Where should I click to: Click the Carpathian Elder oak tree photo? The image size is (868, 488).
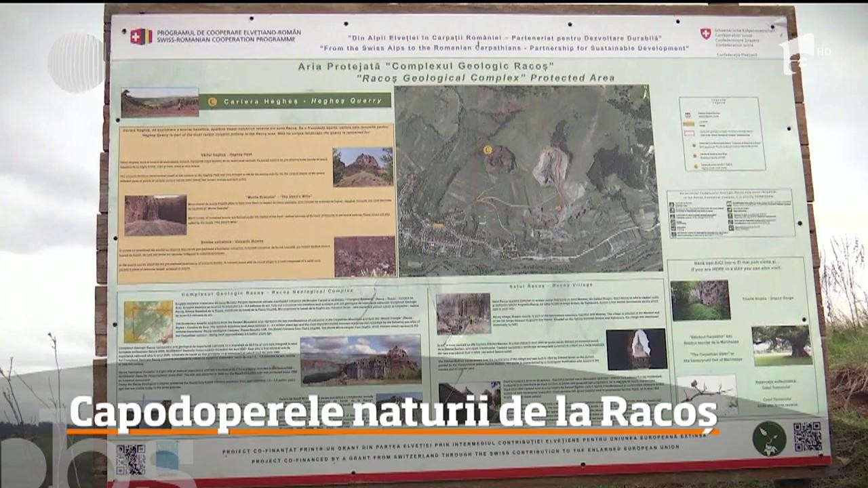[x=782, y=346]
